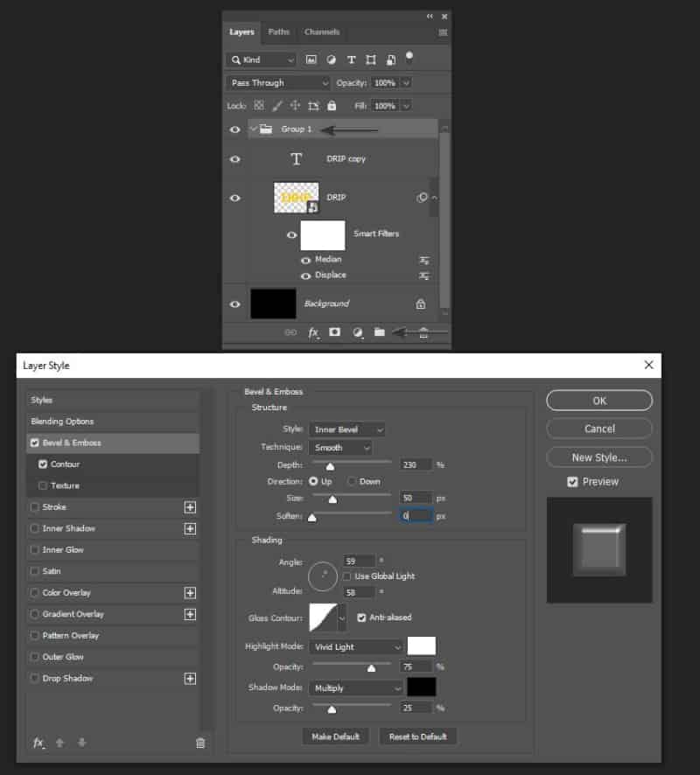Add another Drop Shadow plus icon
Screen dimensions: 700x775
[x=190, y=679]
